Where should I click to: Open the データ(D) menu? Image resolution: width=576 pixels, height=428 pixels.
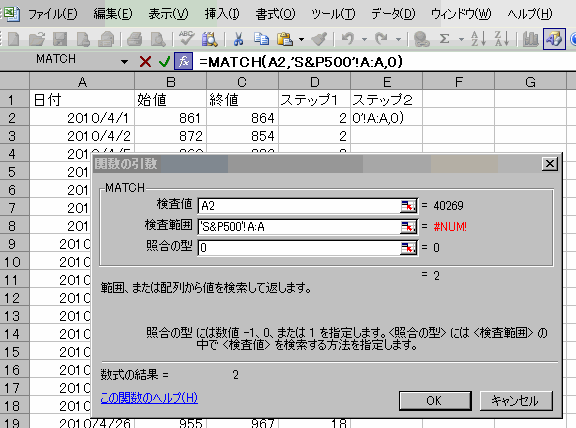click(x=393, y=14)
